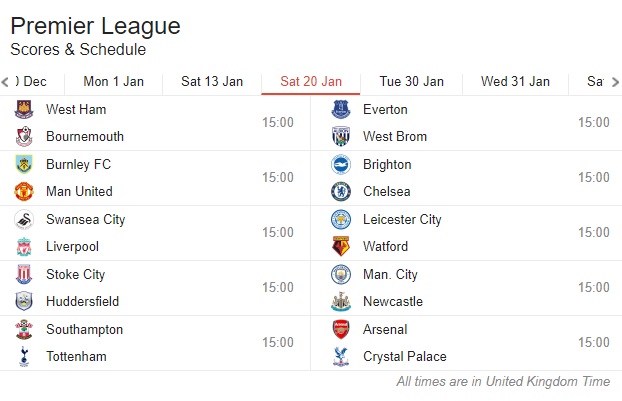Show later match dates with right arrow
The width and height of the screenshot is (622, 401).
[x=615, y=82]
